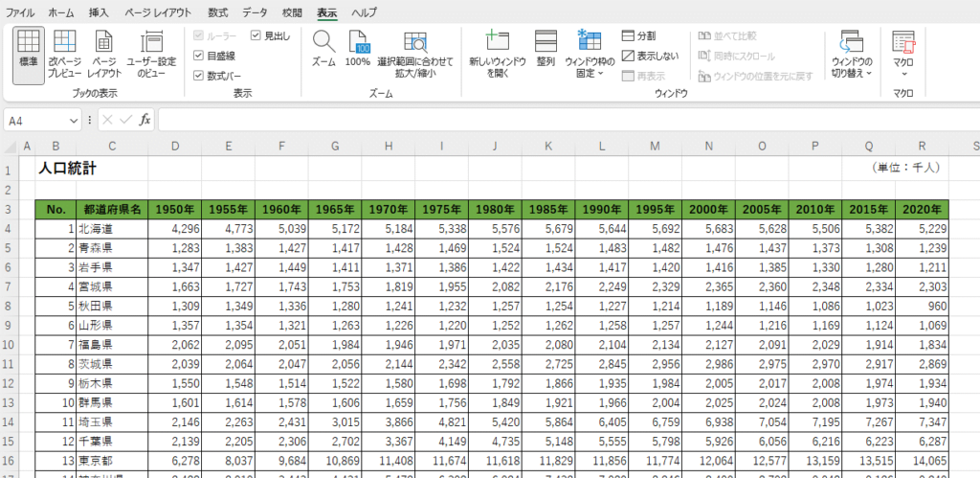
Task: Open 新しいウィンドウを開く
Action: [x=498, y=55]
